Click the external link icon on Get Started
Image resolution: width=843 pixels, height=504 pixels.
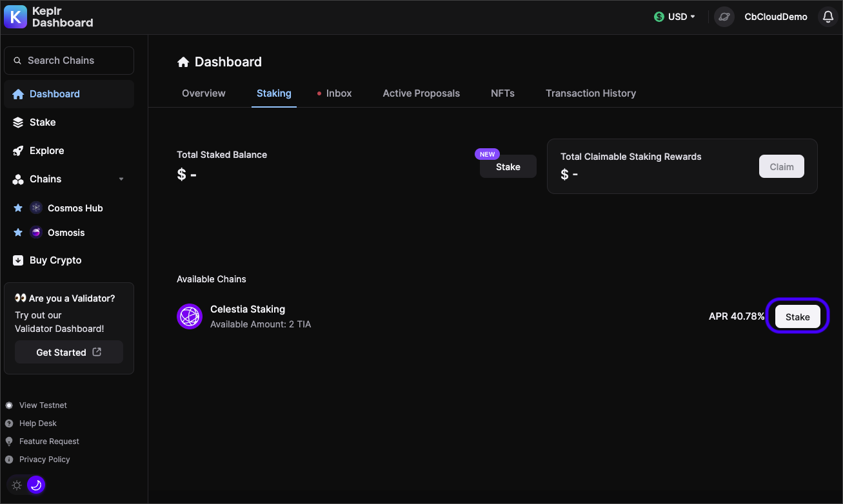click(x=97, y=352)
